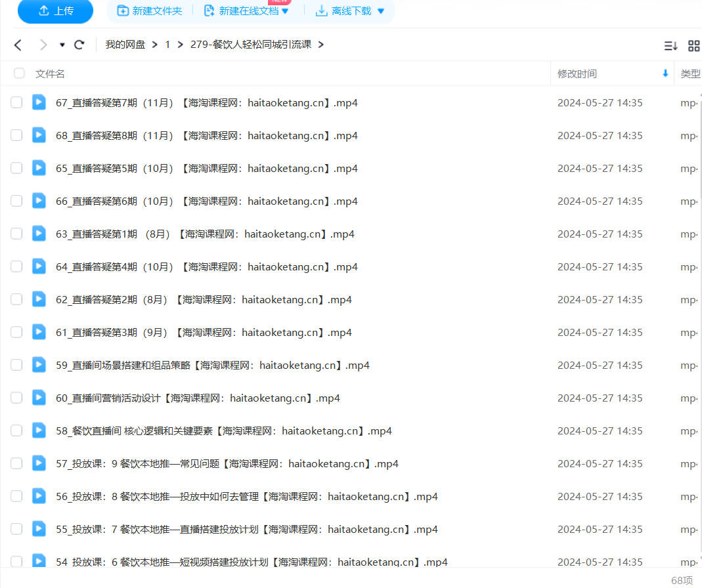Open file 68_直播答疑第8期（11月）
Screen dimensions: 702x588
coord(207,136)
